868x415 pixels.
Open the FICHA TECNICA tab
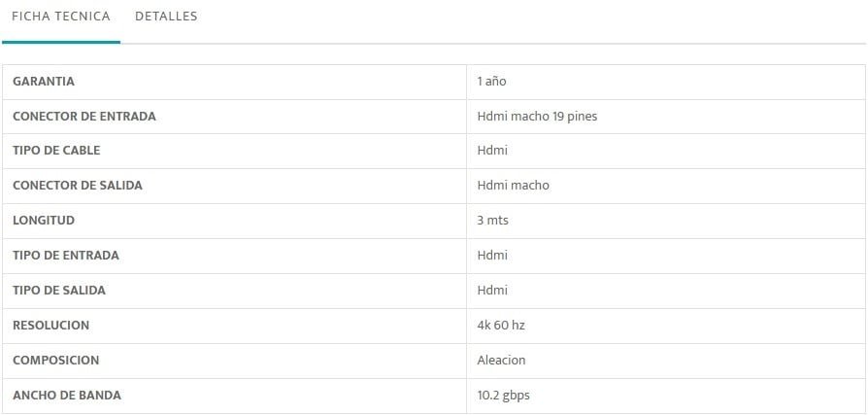pyautogui.click(x=61, y=17)
